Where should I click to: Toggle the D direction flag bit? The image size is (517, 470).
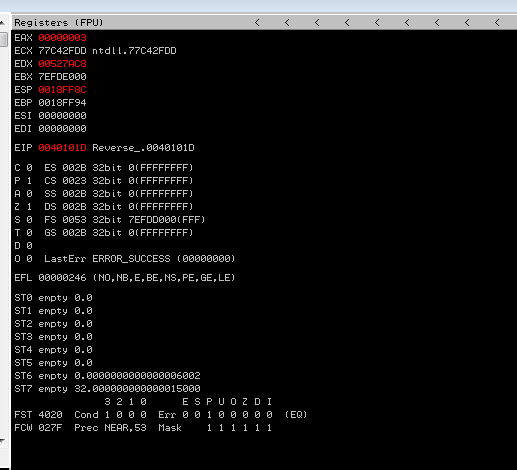[x=29, y=246]
